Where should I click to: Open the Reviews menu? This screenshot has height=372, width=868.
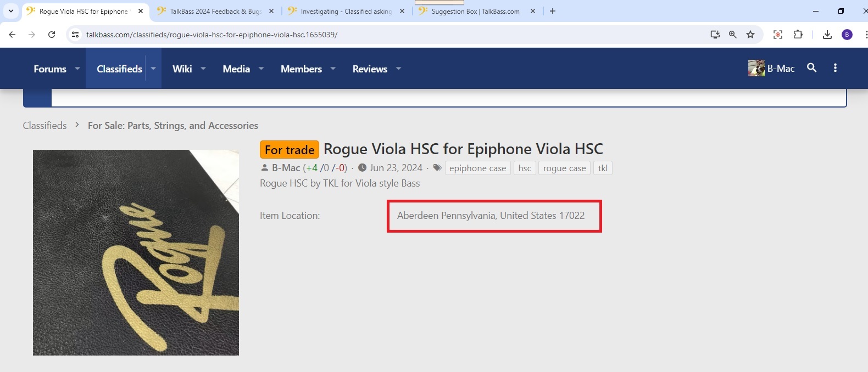[370, 69]
